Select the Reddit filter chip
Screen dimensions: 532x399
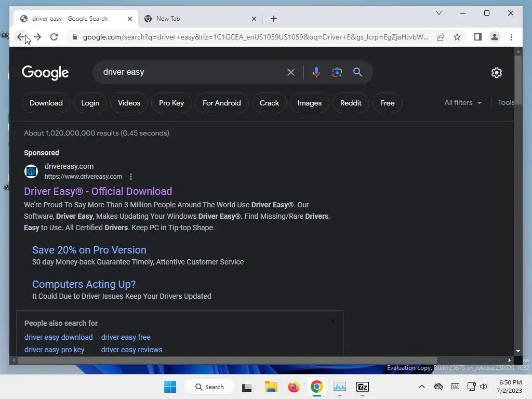(x=351, y=103)
